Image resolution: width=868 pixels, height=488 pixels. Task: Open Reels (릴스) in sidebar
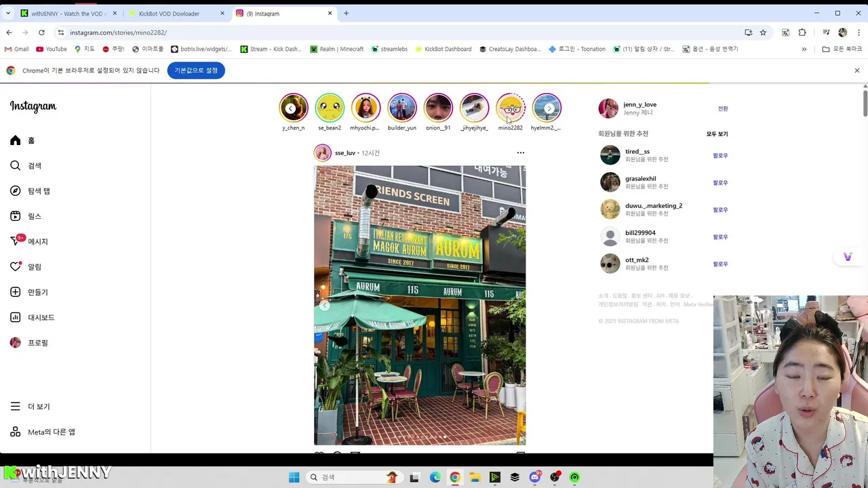pyautogui.click(x=26, y=216)
